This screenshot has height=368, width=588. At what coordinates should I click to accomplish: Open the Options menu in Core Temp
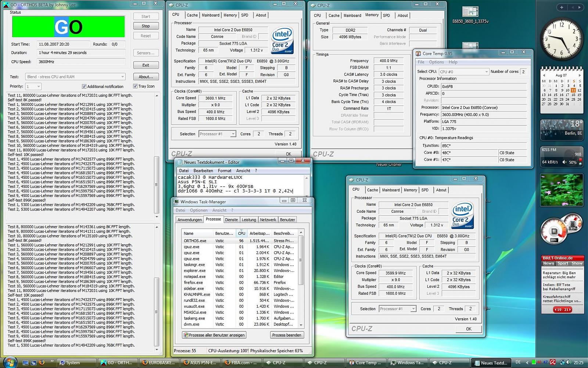[x=436, y=62]
